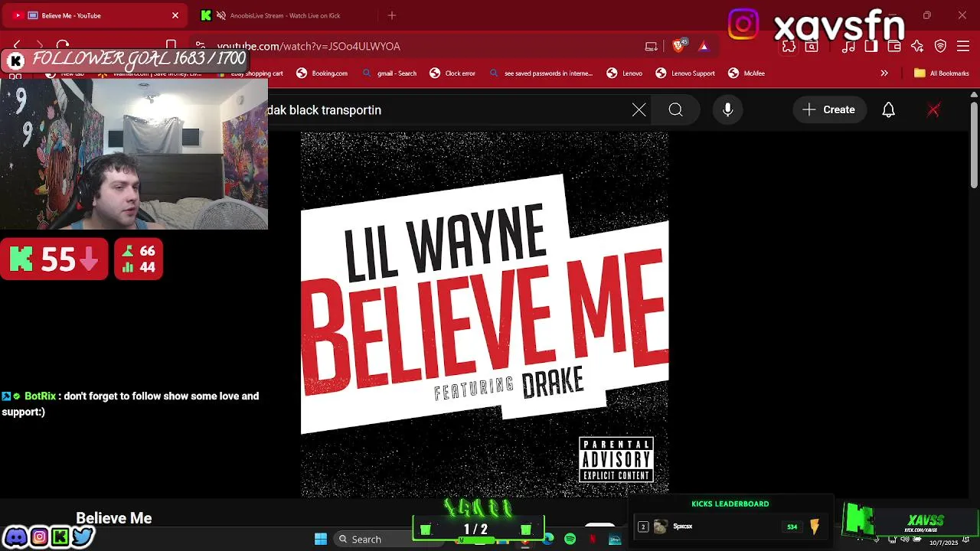The height and width of the screenshot is (551, 980).
Task: Clear the YouTube search query
Action: point(639,110)
